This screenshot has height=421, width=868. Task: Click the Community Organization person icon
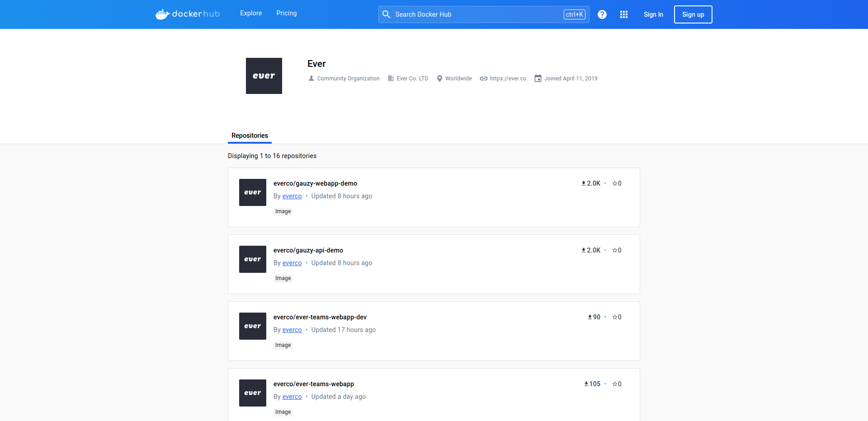coord(311,78)
